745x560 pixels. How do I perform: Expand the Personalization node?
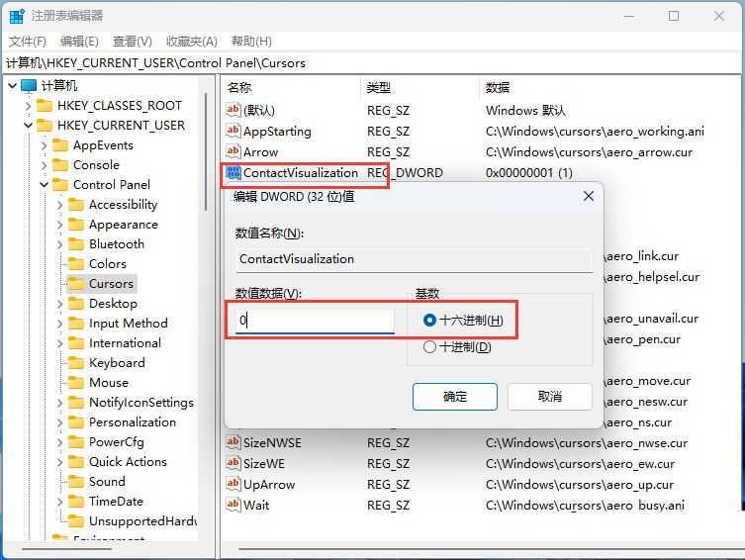point(60,422)
